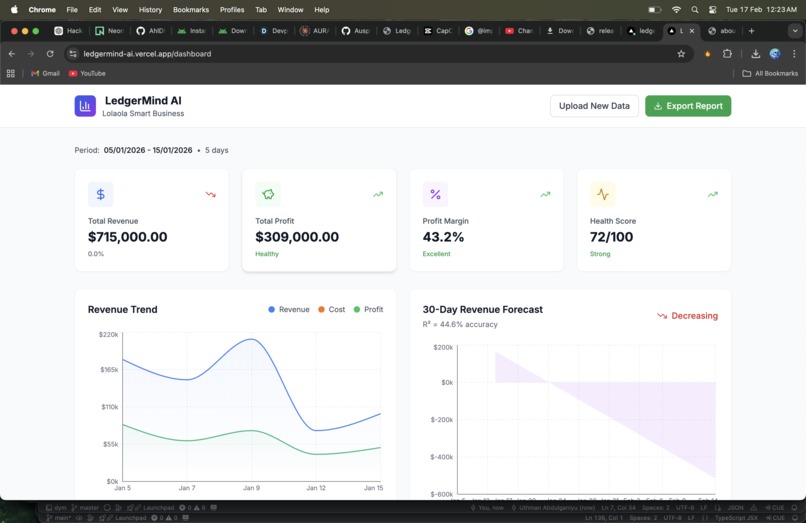Click the browser forward arrow
The height and width of the screenshot is (523, 806).
click(x=31, y=53)
